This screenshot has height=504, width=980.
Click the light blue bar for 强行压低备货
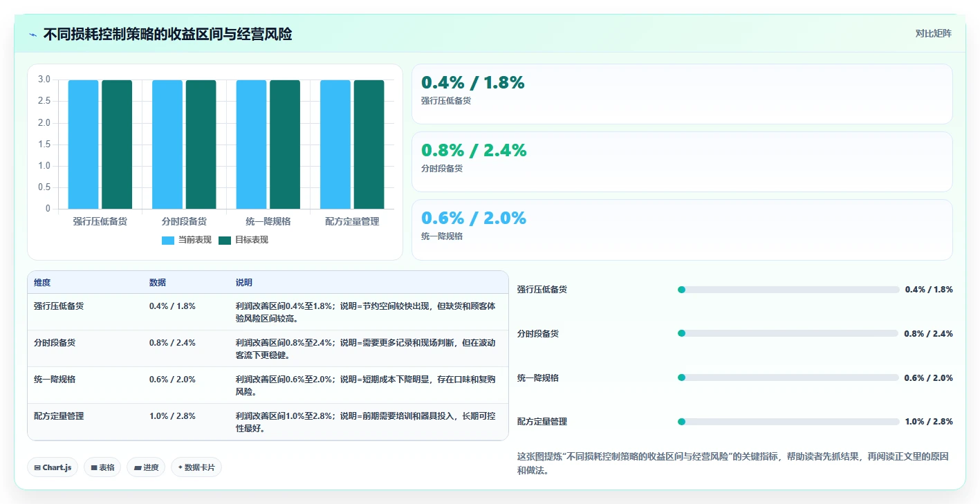(x=83, y=144)
